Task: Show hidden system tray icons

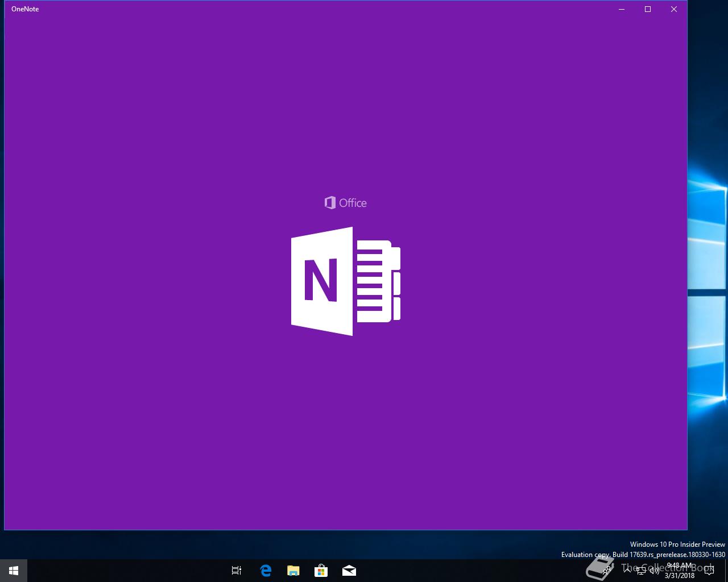Action: [x=627, y=570]
